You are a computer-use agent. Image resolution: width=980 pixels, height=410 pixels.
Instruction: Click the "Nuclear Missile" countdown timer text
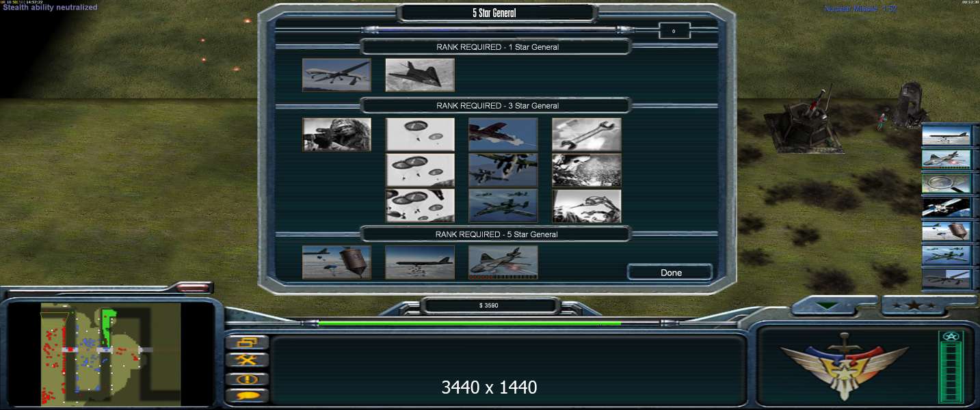tap(860, 9)
